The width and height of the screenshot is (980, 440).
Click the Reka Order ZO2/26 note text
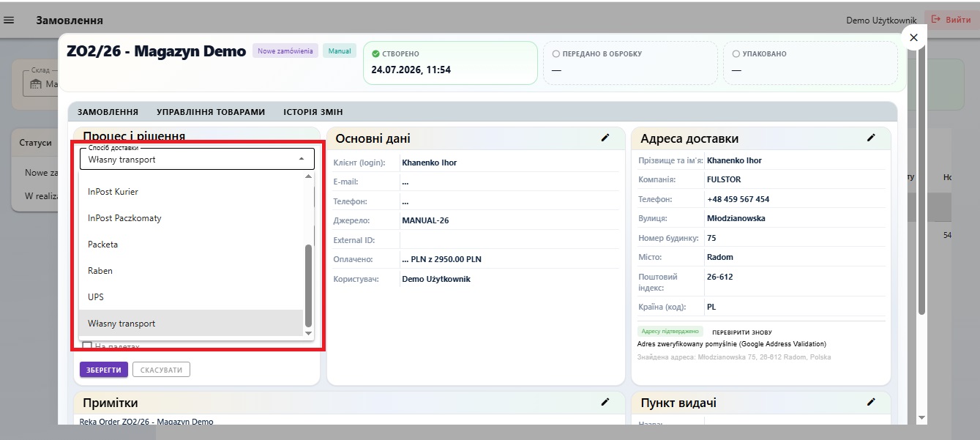146,422
